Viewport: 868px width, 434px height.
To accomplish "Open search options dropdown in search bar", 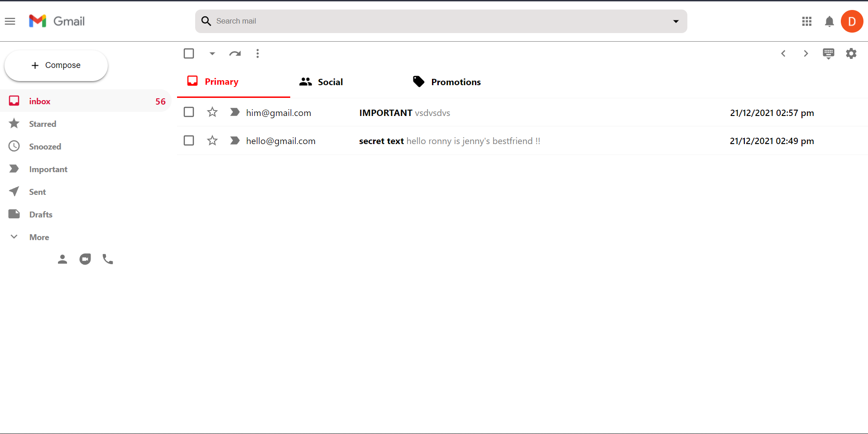I will 676,21.
